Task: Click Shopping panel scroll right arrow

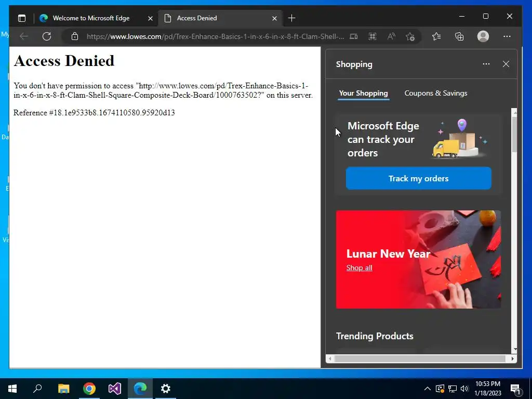Action: 513,358
